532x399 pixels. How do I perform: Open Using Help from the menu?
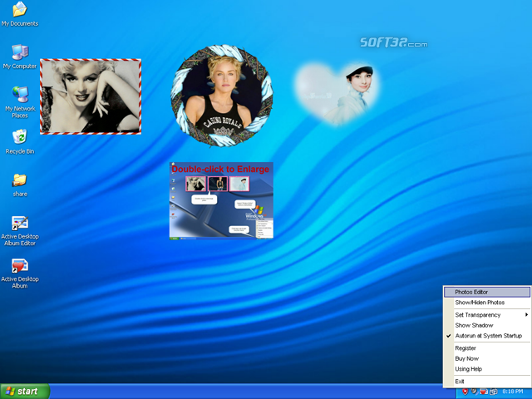(x=487, y=369)
